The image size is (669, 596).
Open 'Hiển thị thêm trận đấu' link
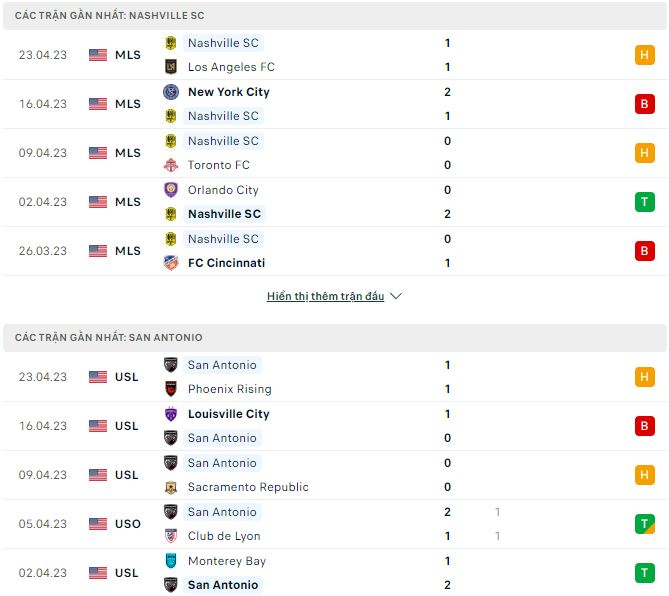click(x=325, y=297)
